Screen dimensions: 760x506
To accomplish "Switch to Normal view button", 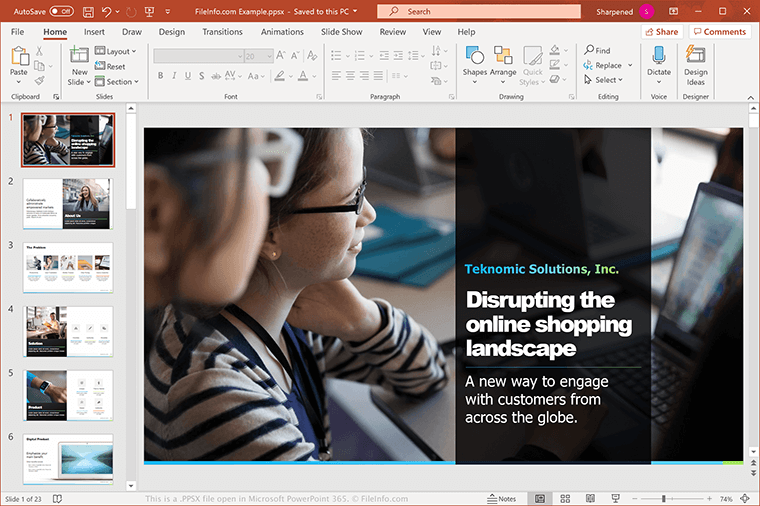I will [x=540, y=499].
